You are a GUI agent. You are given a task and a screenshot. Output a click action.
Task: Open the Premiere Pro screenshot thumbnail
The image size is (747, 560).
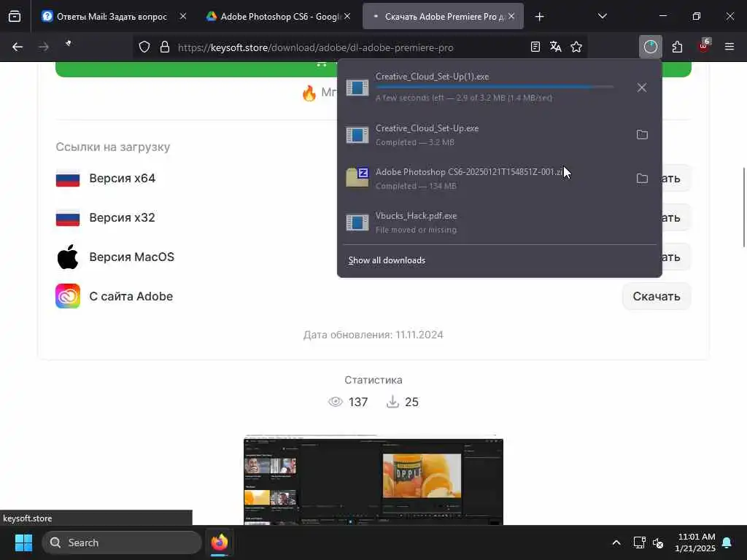[373, 480]
